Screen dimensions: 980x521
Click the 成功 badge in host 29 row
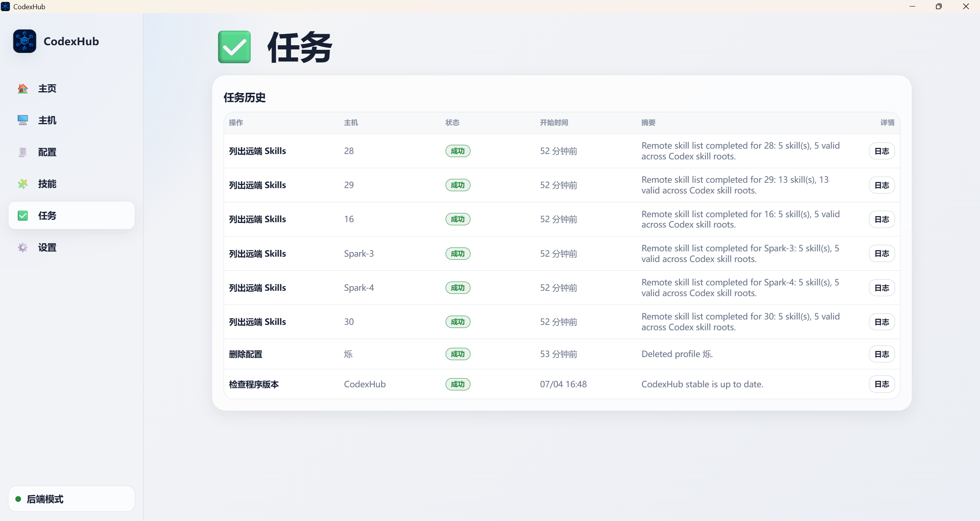pyautogui.click(x=458, y=185)
